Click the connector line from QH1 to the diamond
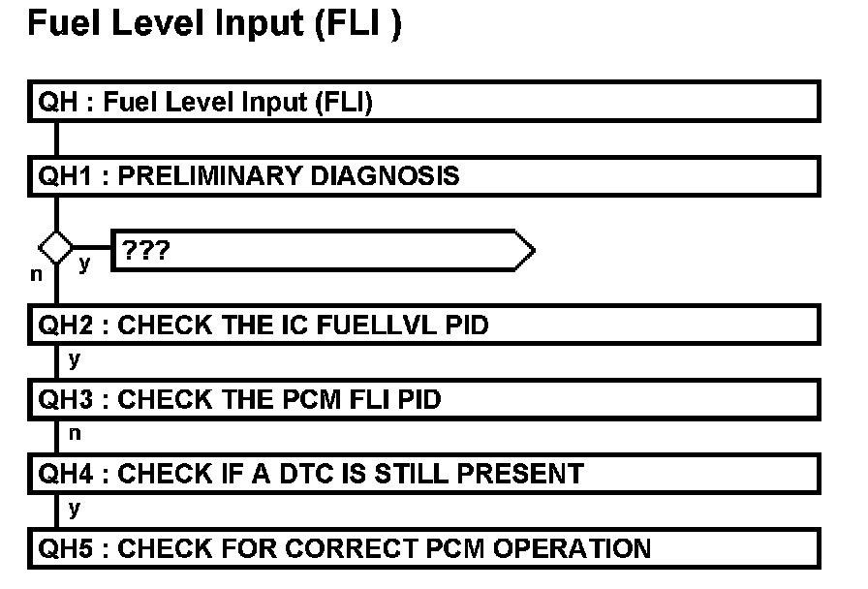Viewport: 868px width, 589px height. pyautogui.click(x=57, y=213)
